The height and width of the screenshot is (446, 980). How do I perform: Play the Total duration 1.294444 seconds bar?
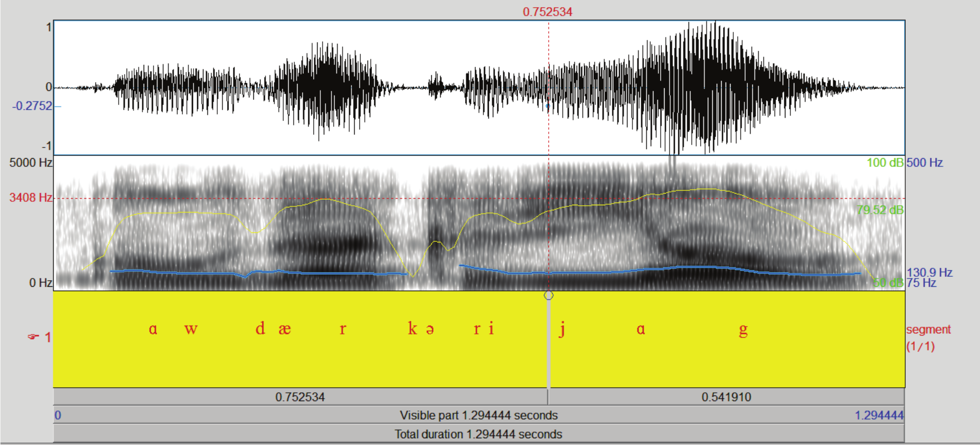(479, 434)
